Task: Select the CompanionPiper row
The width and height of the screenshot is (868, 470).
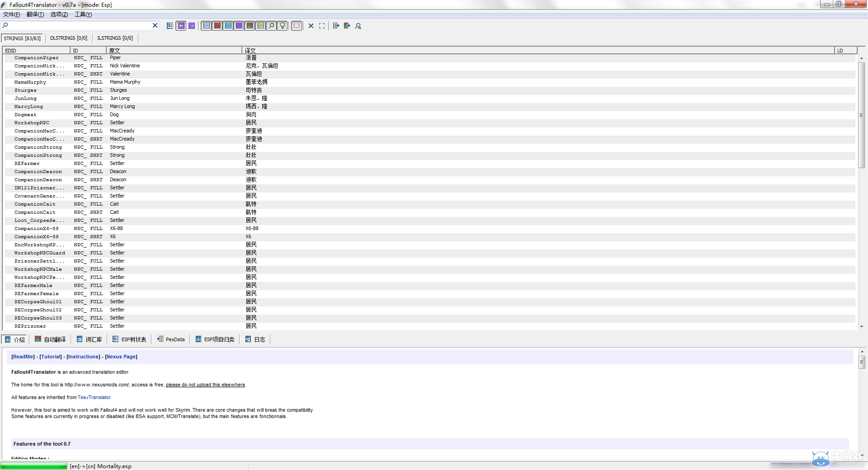Action: pyautogui.click(x=429, y=58)
